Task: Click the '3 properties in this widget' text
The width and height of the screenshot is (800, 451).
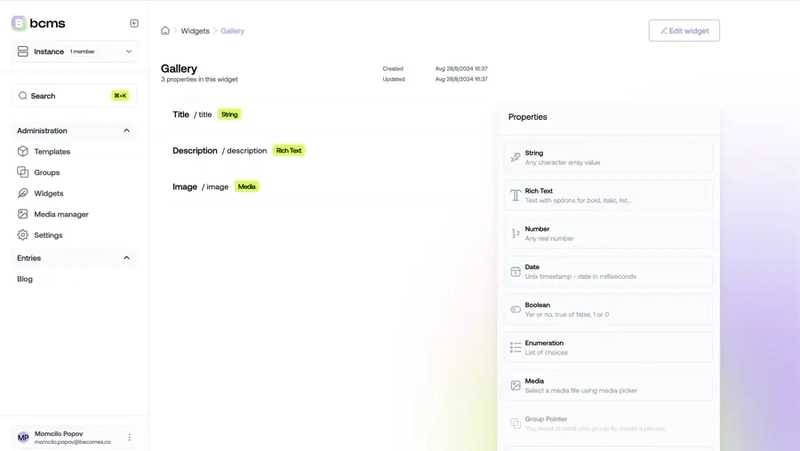Action: tap(199, 79)
